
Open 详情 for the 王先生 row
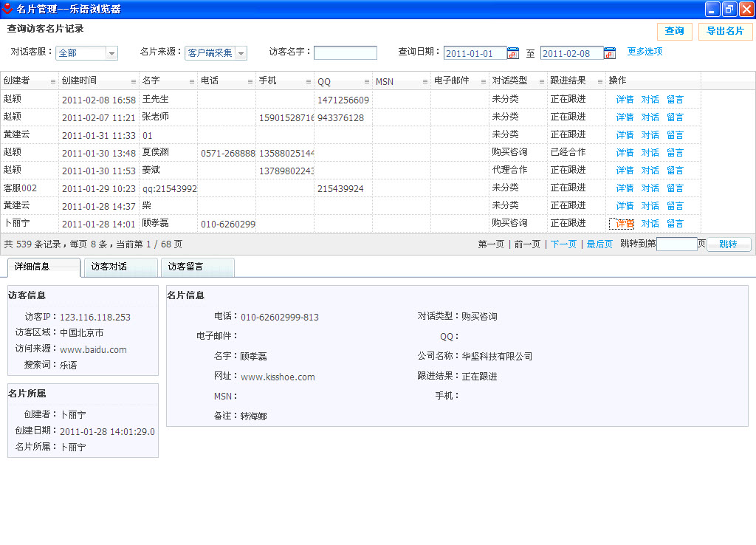click(625, 100)
